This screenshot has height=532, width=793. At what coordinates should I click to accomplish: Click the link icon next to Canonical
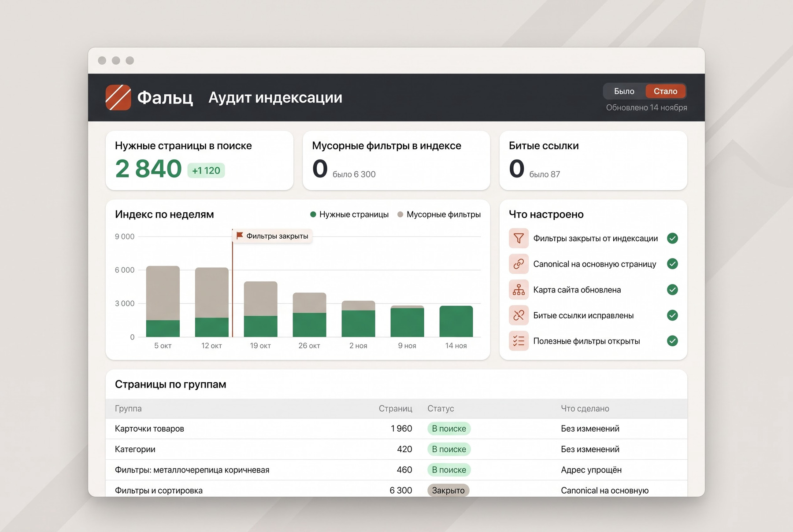(519, 264)
